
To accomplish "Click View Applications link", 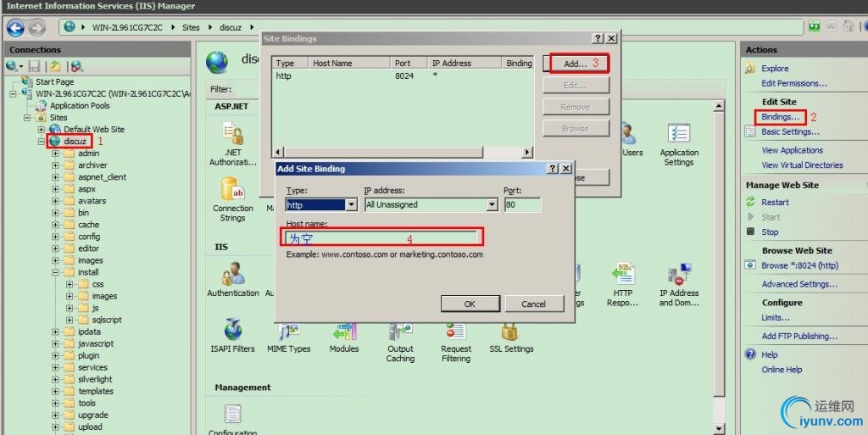I will click(x=792, y=150).
